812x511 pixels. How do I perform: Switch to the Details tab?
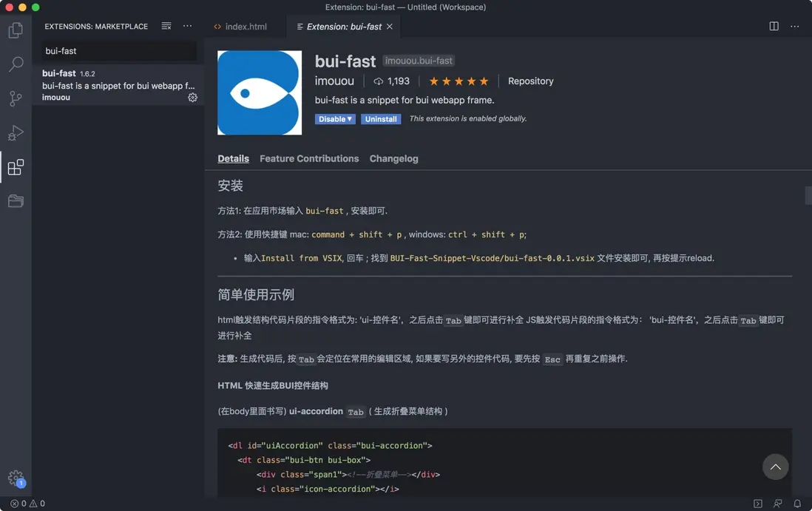tap(233, 158)
